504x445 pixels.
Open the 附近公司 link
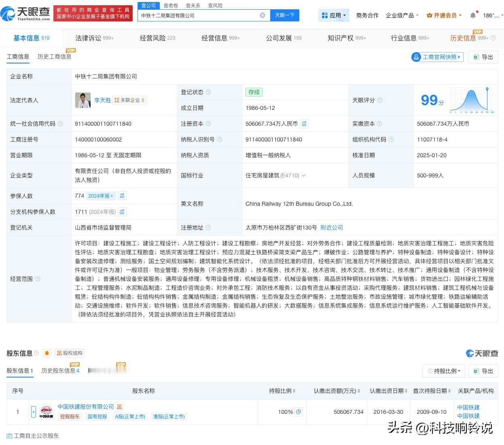click(332, 228)
